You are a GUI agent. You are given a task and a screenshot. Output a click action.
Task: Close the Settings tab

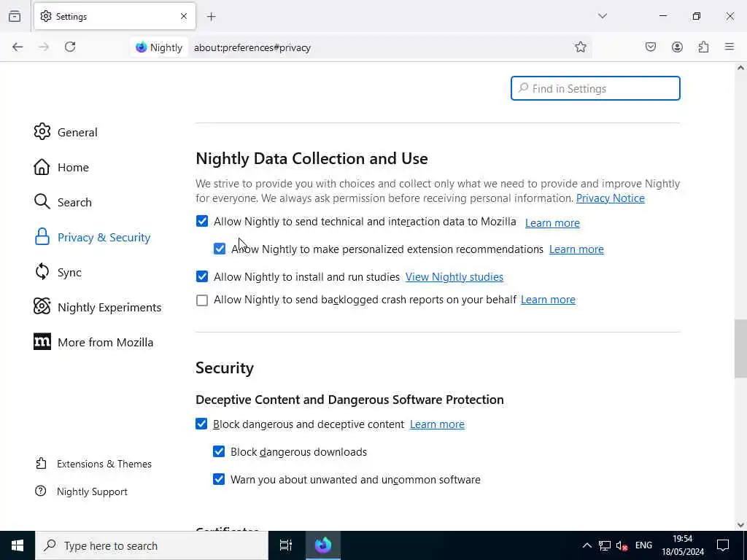point(184,16)
